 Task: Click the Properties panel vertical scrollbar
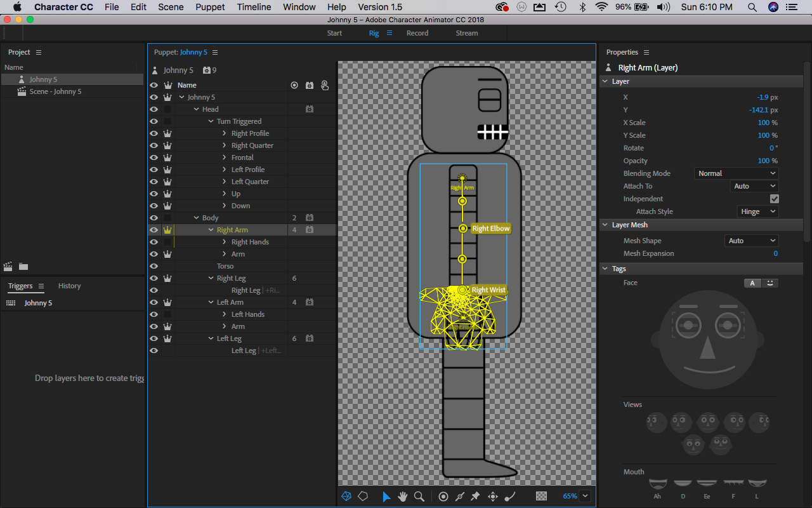click(808, 151)
